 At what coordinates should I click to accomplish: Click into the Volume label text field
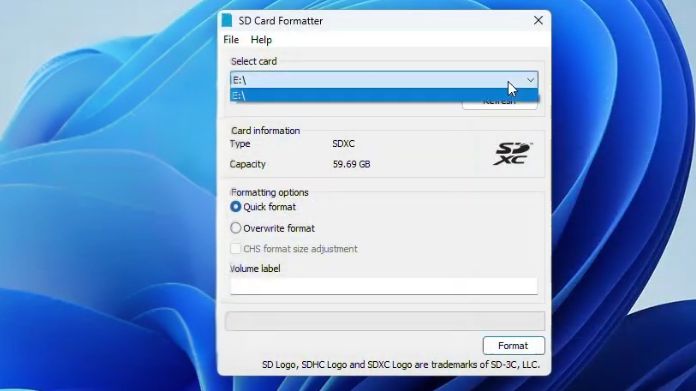click(x=384, y=286)
